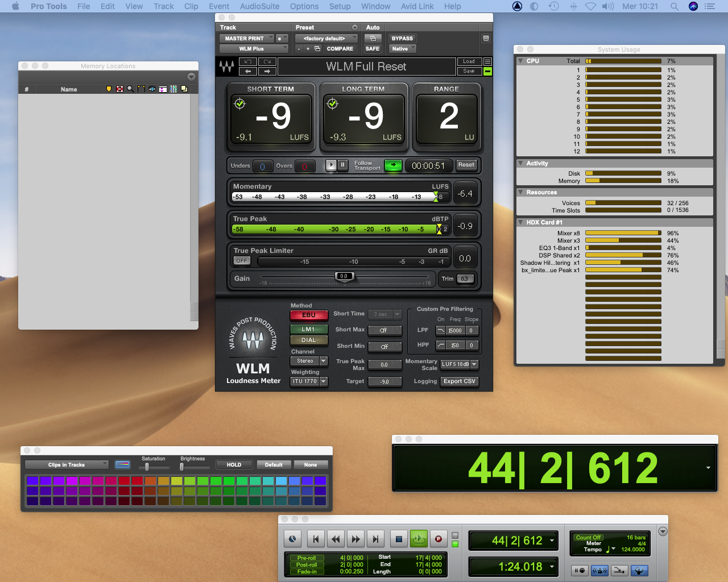Open the Memory Locations options menu
The width and height of the screenshot is (728, 582).
coord(192,77)
